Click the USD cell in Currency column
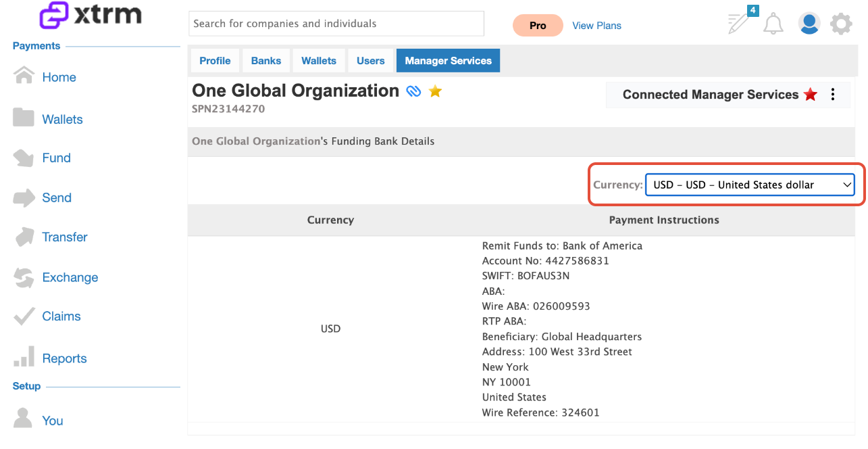This screenshot has width=868, height=449. pos(330,329)
